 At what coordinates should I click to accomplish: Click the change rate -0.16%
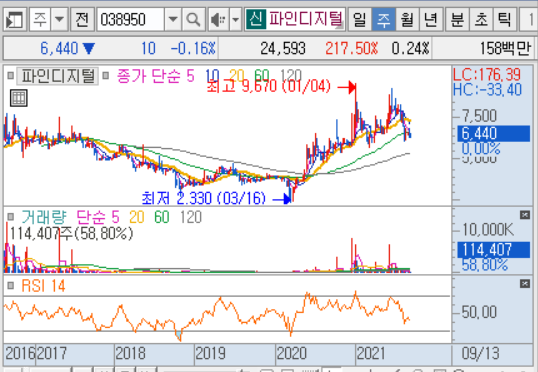(193, 48)
